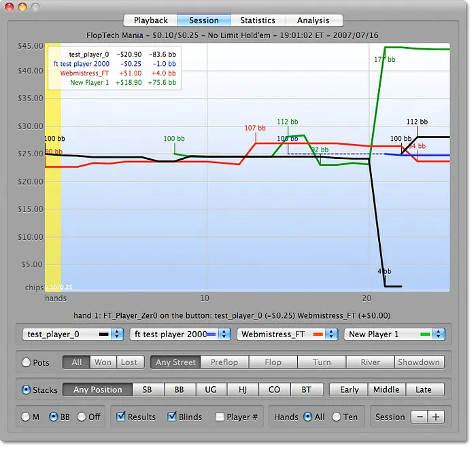Filter stacks by SB position
Image resolution: width=476 pixels, height=450 pixels.
(x=148, y=390)
